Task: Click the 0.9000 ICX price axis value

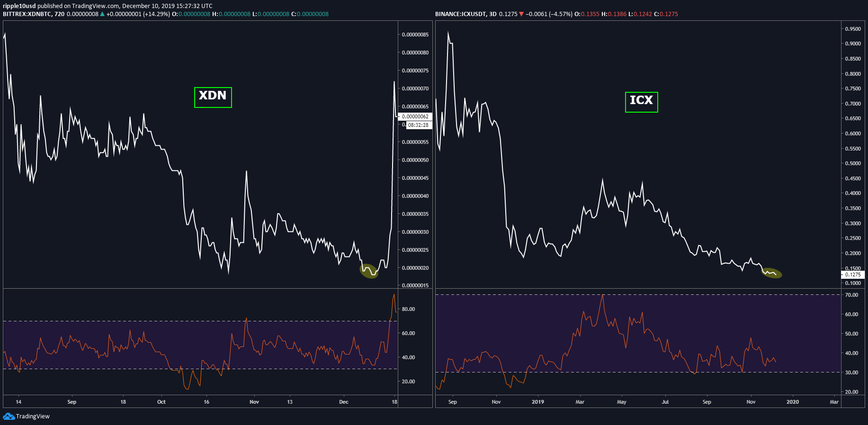Action: (x=853, y=44)
